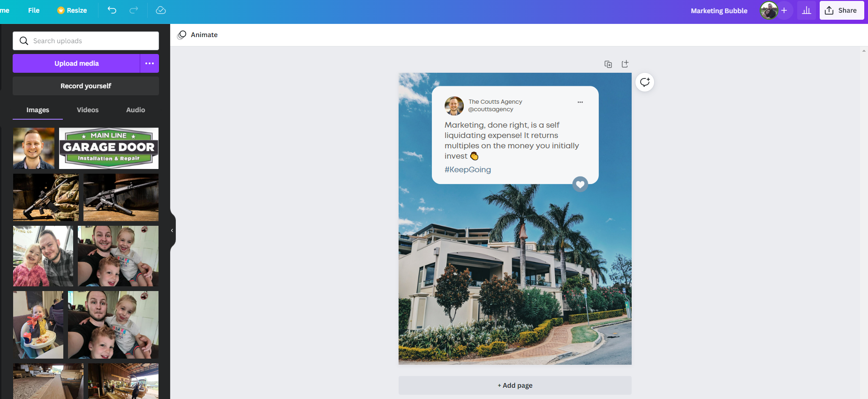Switch to the Images tab
Screen dimensions: 868x399
tap(38, 110)
